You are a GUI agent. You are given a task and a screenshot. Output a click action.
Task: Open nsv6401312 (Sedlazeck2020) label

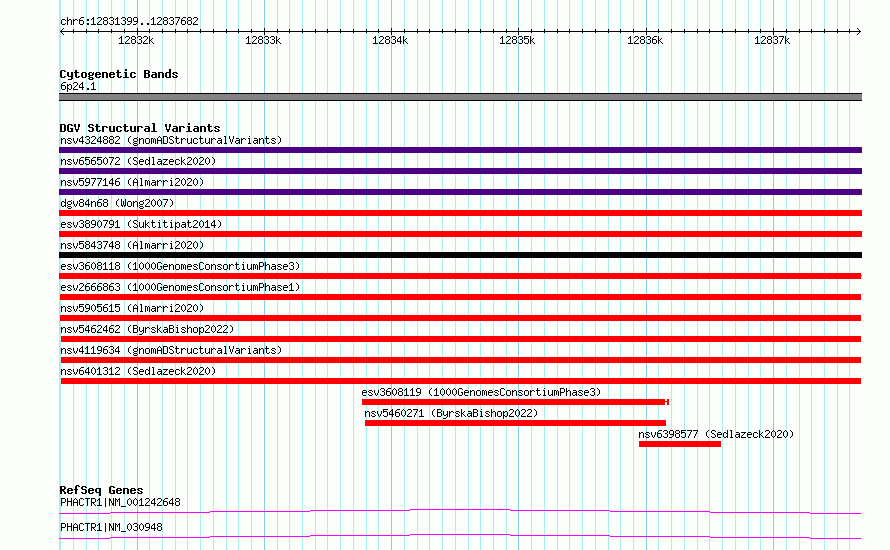138,371
